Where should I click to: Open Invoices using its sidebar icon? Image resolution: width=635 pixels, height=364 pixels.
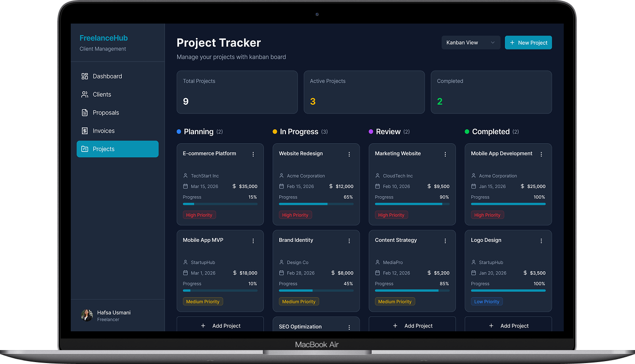tap(85, 130)
